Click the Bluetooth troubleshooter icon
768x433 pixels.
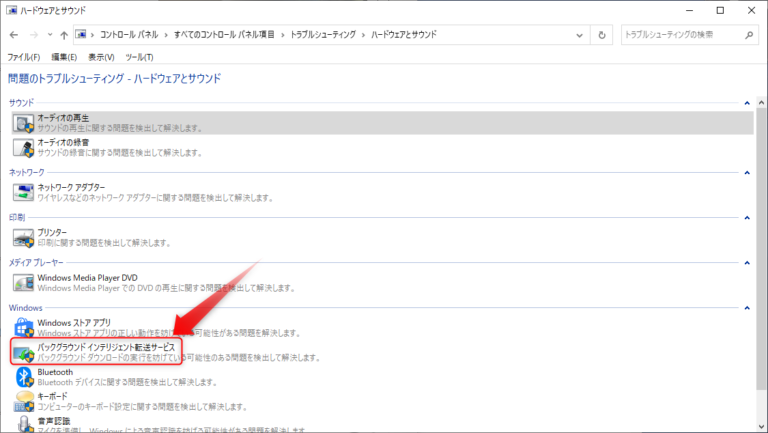point(23,377)
